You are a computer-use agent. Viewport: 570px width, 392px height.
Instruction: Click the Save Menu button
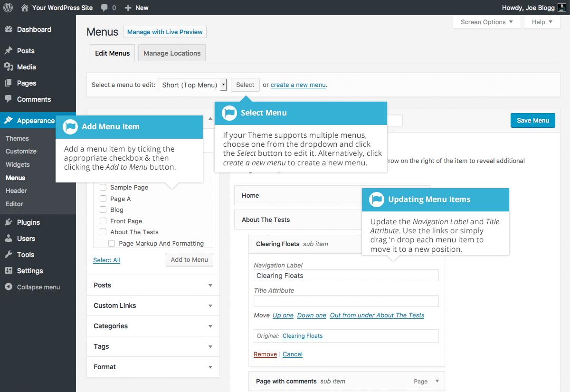point(532,120)
